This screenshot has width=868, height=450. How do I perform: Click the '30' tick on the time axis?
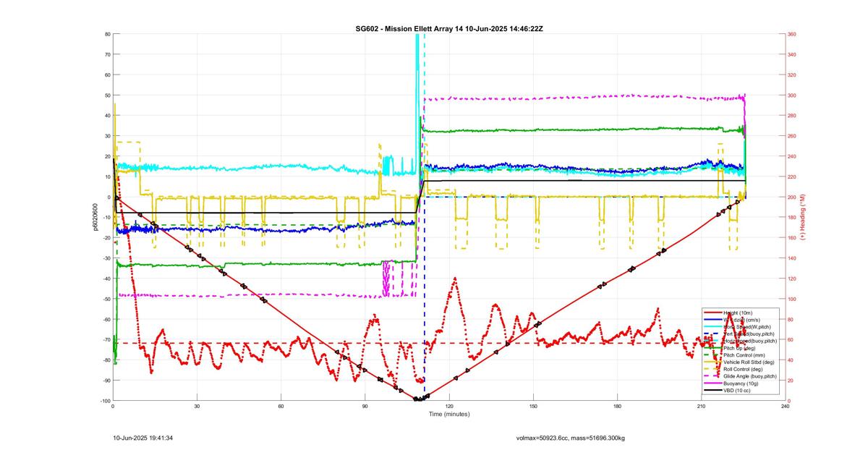click(x=197, y=407)
